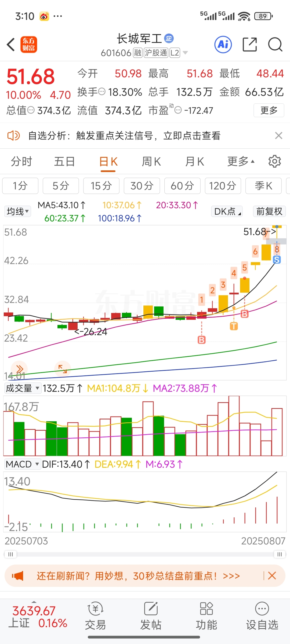Select the 15分 period button

101,186
